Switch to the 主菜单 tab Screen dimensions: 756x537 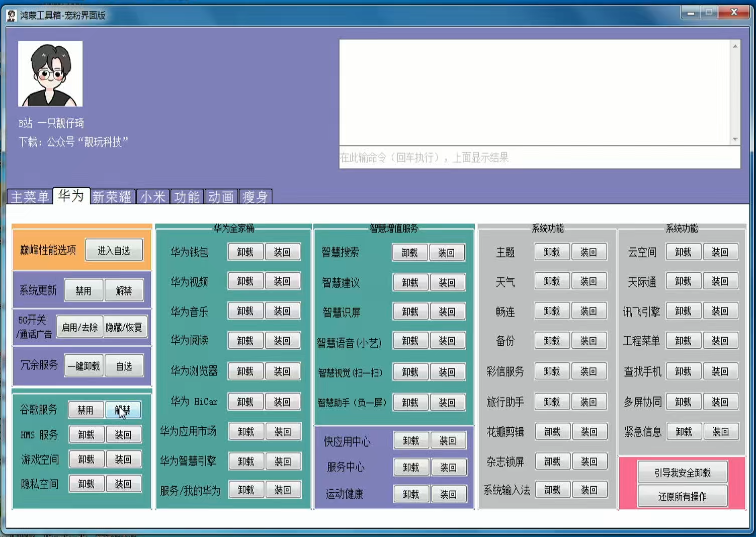[x=30, y=196]
